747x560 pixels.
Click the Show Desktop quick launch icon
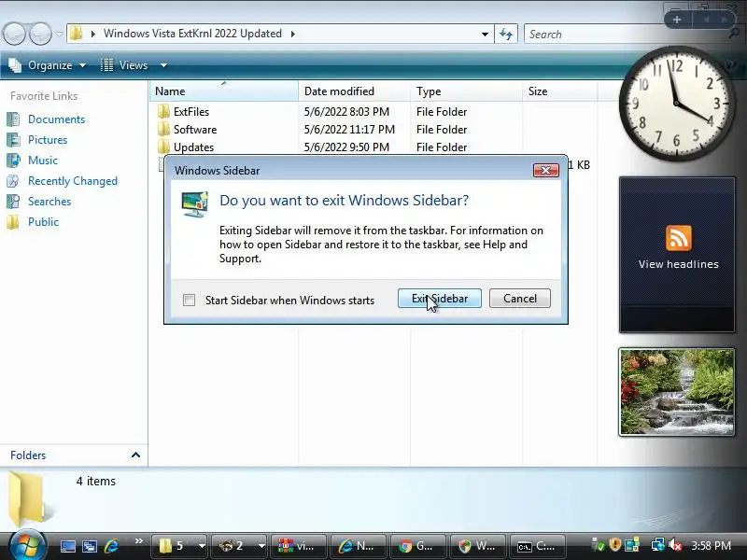coord(67,546)
